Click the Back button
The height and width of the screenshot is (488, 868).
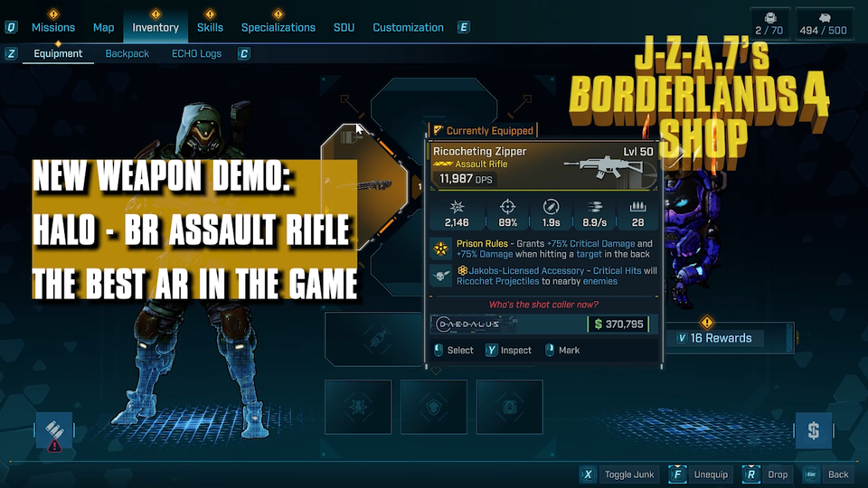click(x=838, y=474)
